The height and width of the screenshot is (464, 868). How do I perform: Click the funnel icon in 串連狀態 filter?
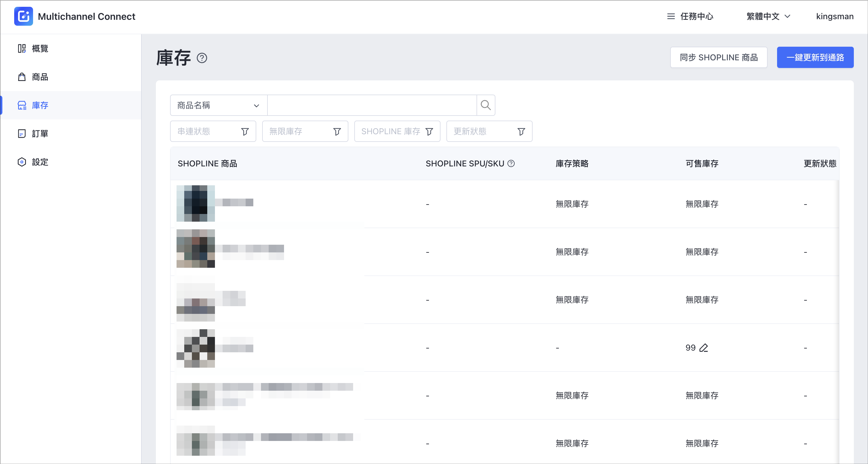tap(245, 132)
